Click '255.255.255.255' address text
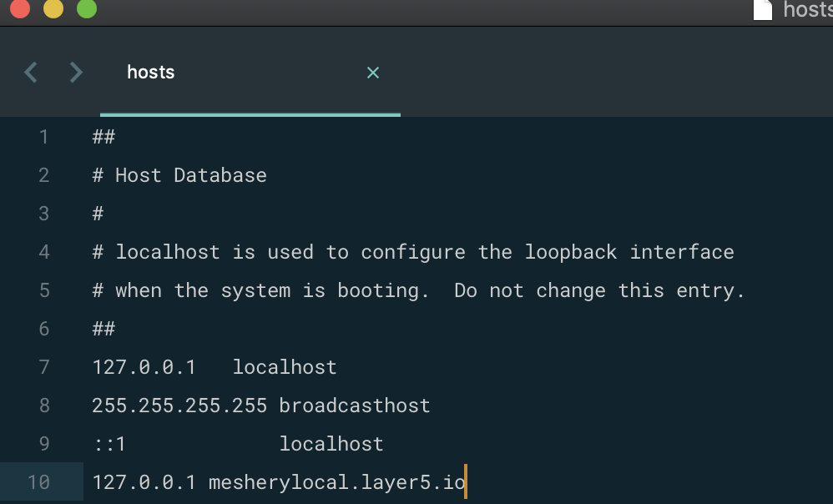 [x=179, y=406]
